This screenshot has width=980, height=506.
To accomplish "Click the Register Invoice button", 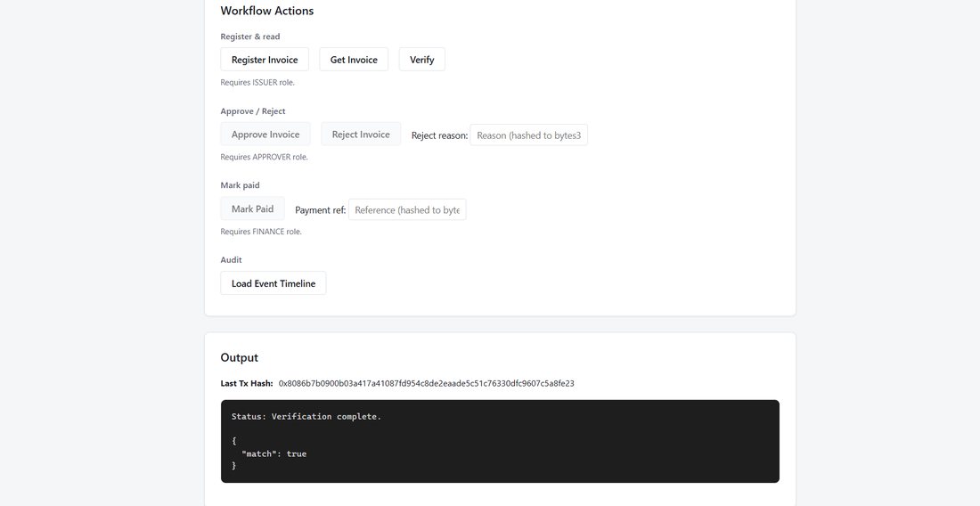I will point(265,60).
